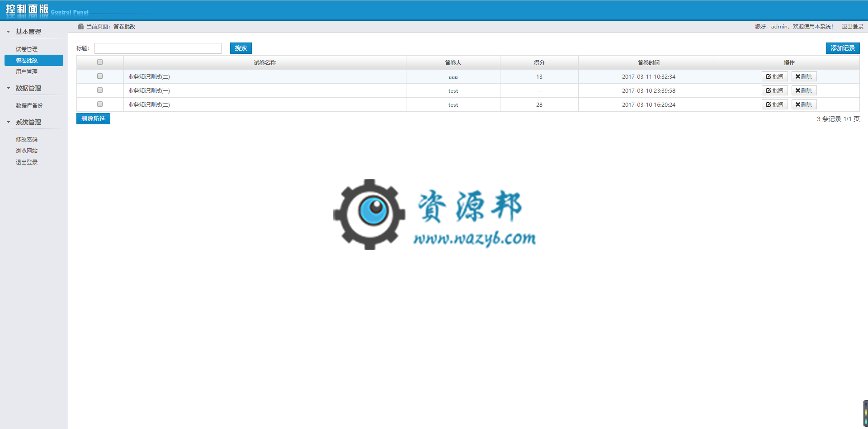Click timestamp 2017-03-10 16:20:24
The height and width of the screenshot is (429, 868).
(649, 105)
